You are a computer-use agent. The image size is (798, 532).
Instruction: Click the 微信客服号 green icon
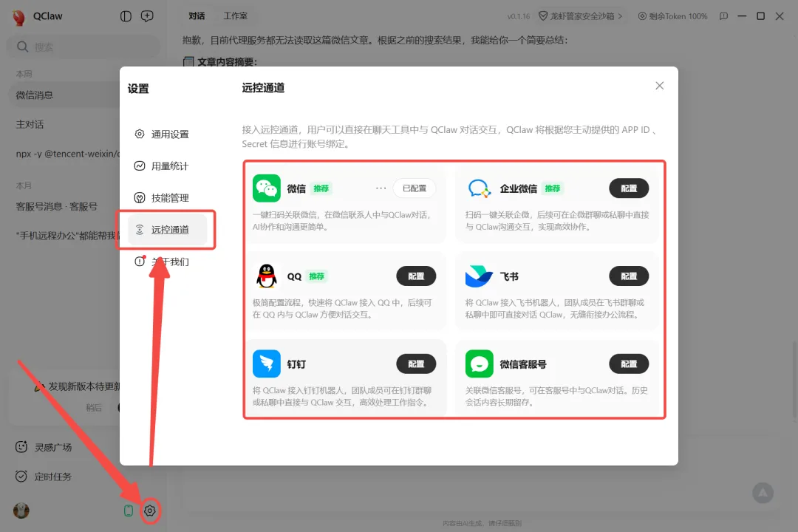coord(480,364)
